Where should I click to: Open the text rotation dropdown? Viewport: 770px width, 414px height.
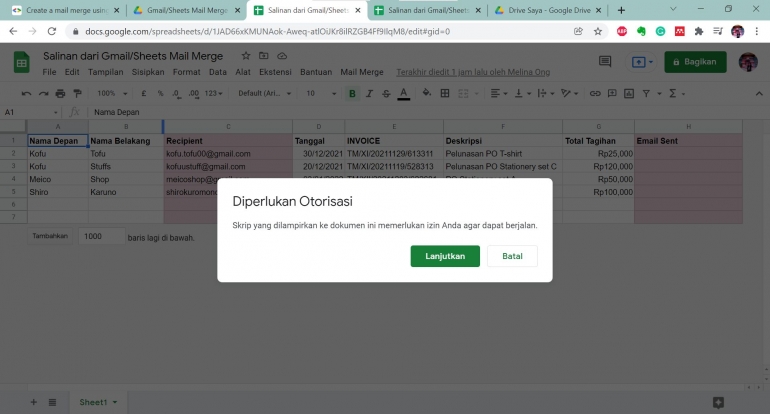coord(569,93)
